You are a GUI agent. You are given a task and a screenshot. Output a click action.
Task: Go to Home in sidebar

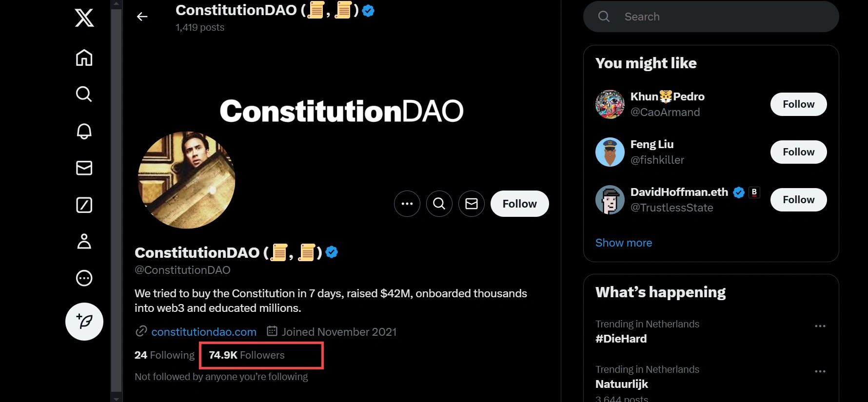click(x=84, y=57)
